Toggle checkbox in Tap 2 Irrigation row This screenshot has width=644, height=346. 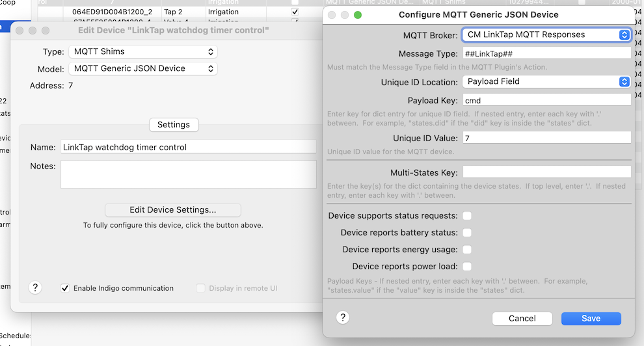click(295, 12)
